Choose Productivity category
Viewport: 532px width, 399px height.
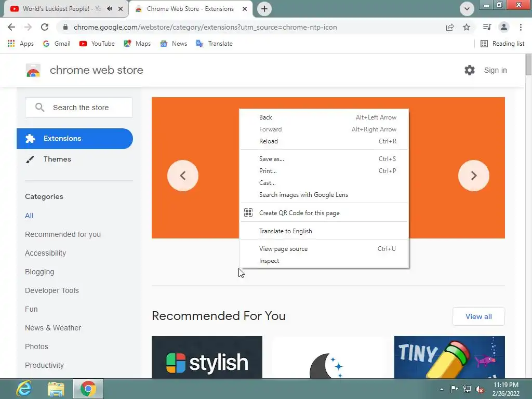pos(45,365)
